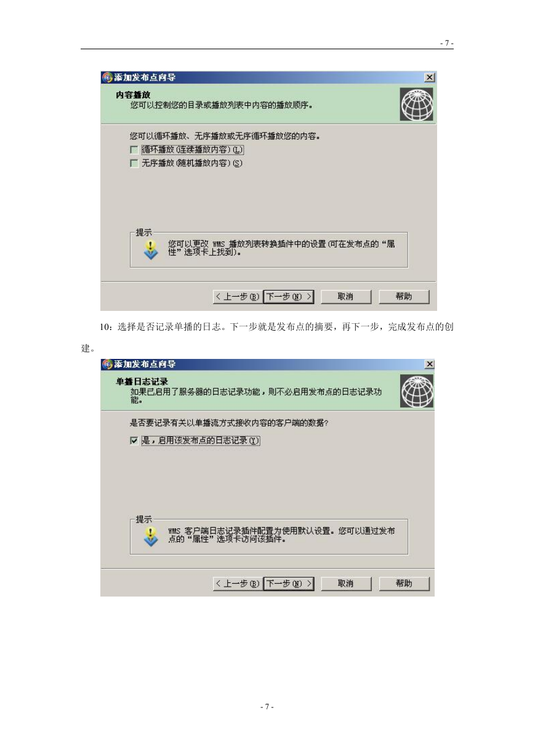Enable 无序播放 (随机播放内容) checkbox
This screenshot has height=756, width=535.
[134, 163]
